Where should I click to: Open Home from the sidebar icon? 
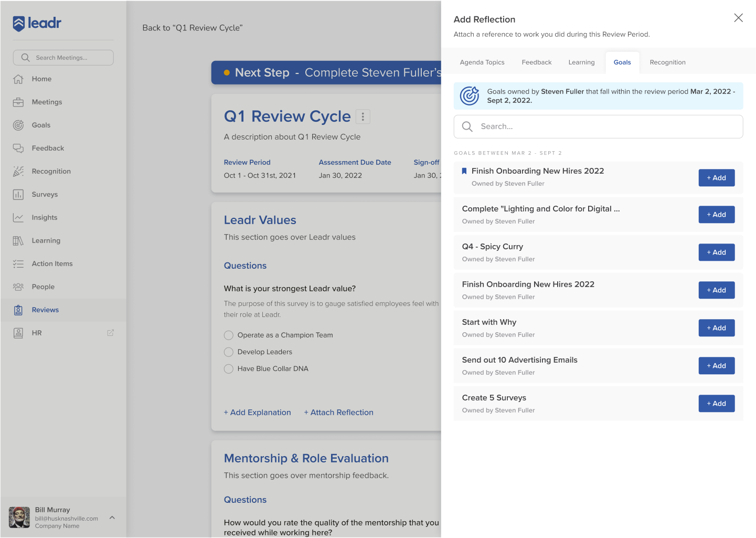pyautogui.click(x=18, y=79)
